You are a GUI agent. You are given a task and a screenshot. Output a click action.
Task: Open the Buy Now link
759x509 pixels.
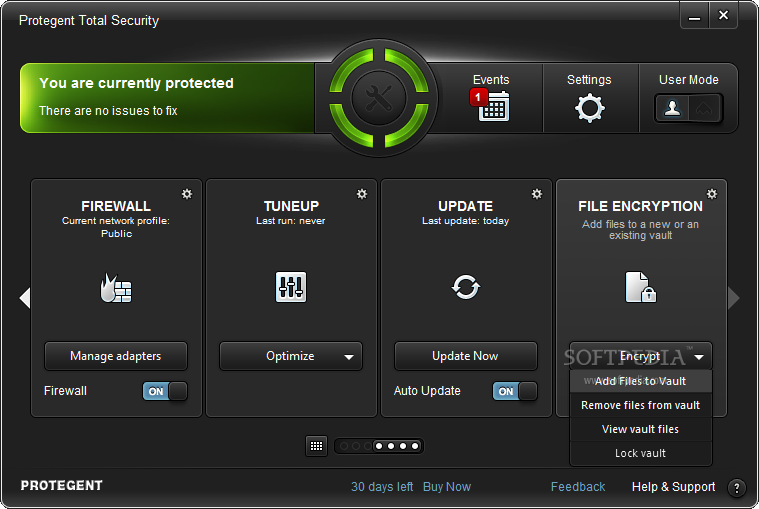click(x=447, y=487)
